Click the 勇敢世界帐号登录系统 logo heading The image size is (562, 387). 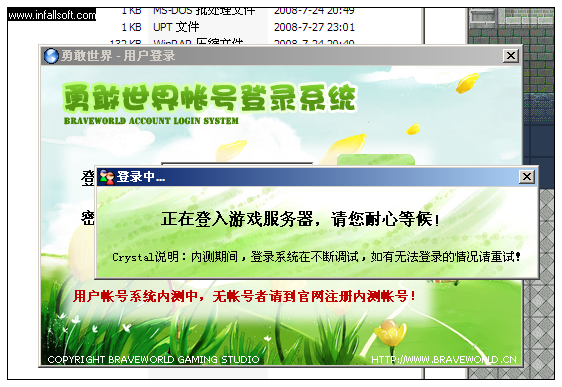pyautogui.click(x=210, y=97)
